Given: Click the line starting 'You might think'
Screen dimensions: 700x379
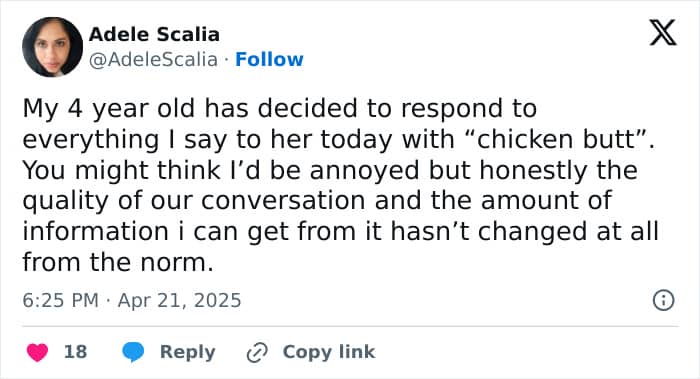Looking at the screenshot, I should [330, 170].
